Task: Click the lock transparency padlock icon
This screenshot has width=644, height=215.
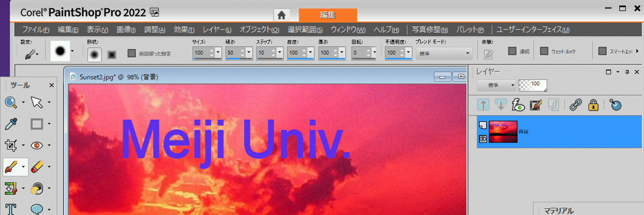Action: pyautogui.click(x=593, y=105)
